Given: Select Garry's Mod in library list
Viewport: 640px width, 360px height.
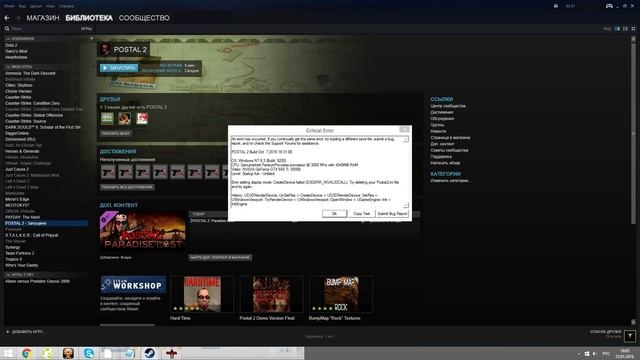Looking at the screenshot, I should click(16, 51).
